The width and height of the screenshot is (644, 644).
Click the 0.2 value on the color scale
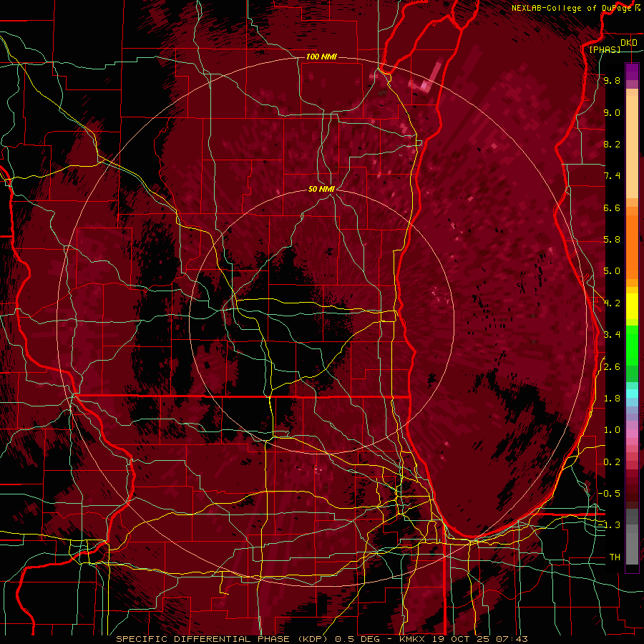612,462
